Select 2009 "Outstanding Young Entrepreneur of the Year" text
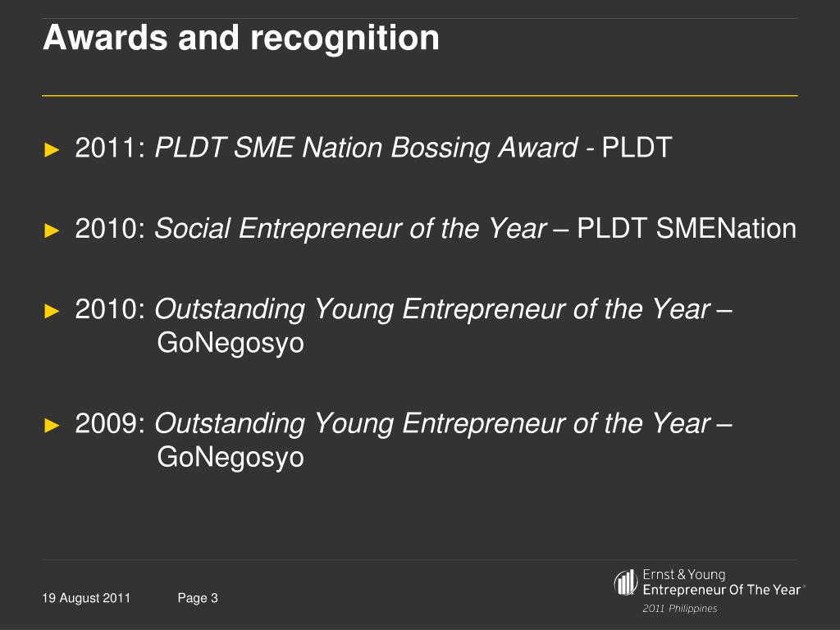 click(432, 423)
